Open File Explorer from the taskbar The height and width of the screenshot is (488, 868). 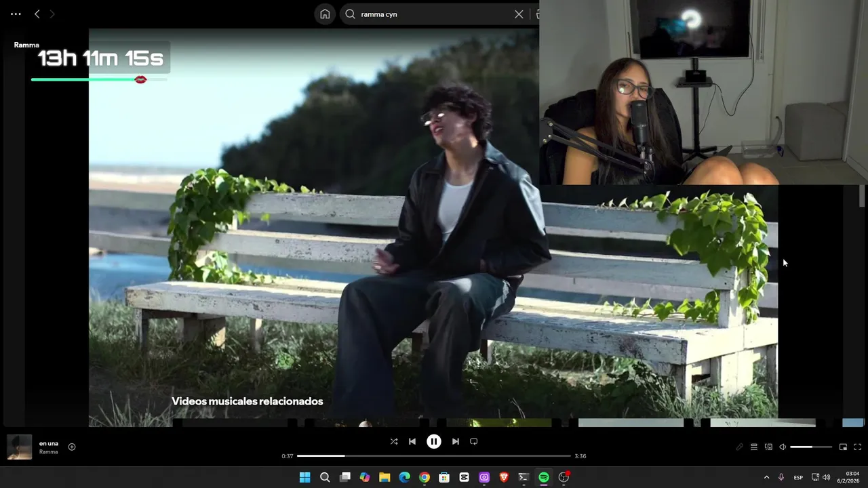click(x=384, y=477)
